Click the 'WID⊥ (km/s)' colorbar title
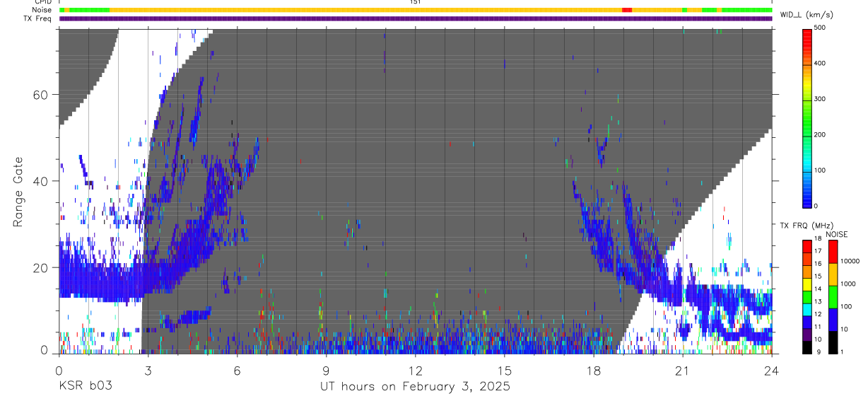This screenshot has width=868, height=401. (x=806, y=14)
